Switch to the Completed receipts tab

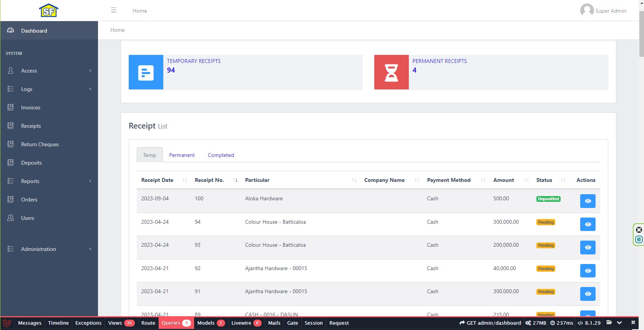point(221,155)
